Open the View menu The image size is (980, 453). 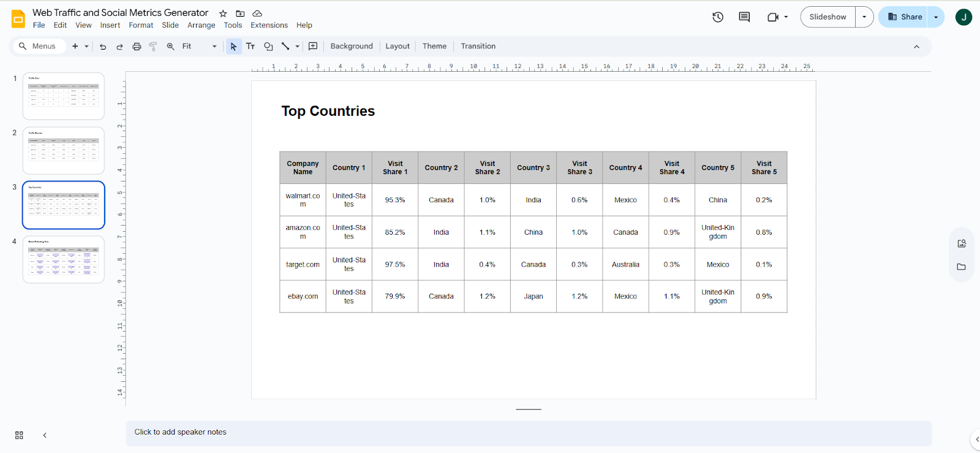(83, 25)
